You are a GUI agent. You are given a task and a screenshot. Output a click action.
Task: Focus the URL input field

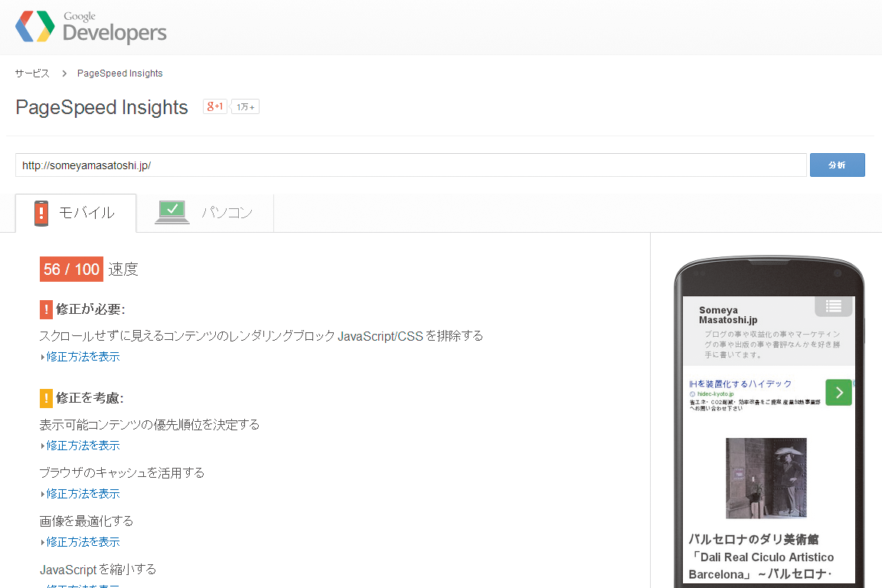pos(411,165)
